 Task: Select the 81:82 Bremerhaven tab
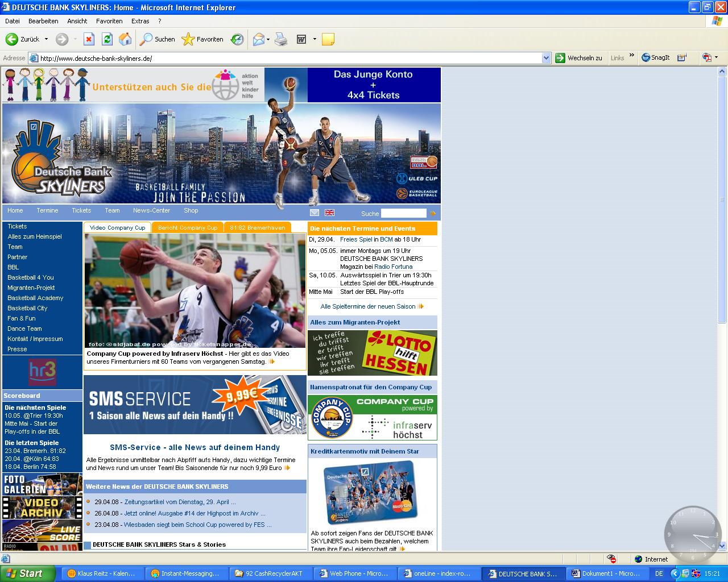point(258,227)
